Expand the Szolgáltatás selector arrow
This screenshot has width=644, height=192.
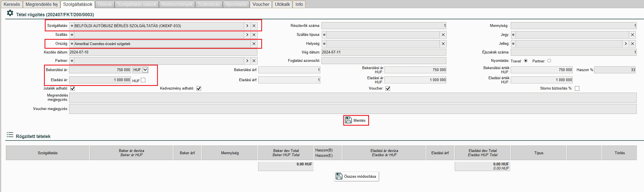[x=247, y=26]
